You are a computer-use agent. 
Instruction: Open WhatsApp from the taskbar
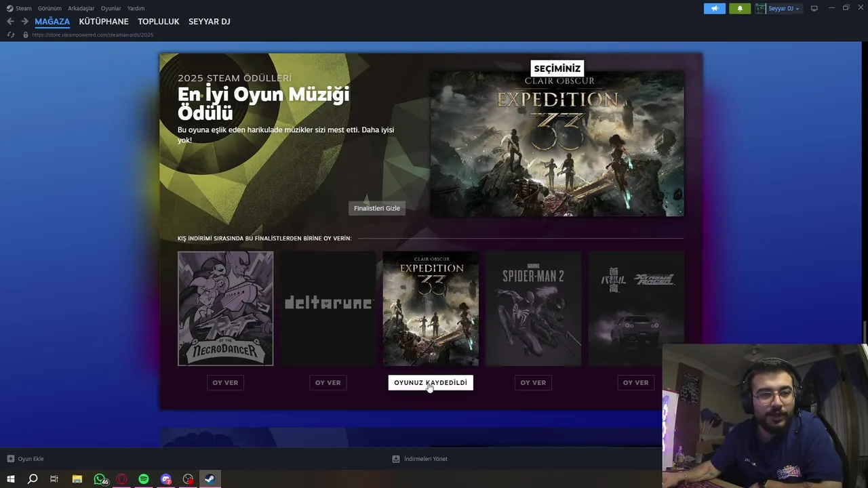(100, 479)
